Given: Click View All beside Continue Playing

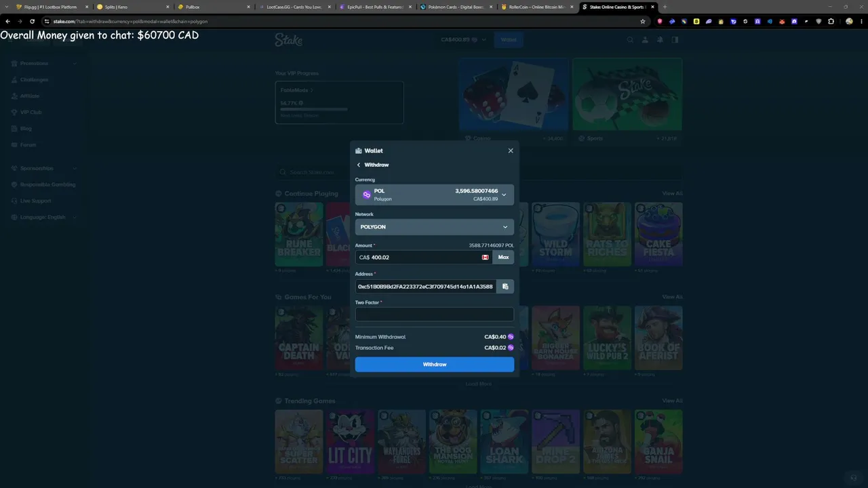Looking at the screenshot, I should pyautogui.click(x=672, y=194).
